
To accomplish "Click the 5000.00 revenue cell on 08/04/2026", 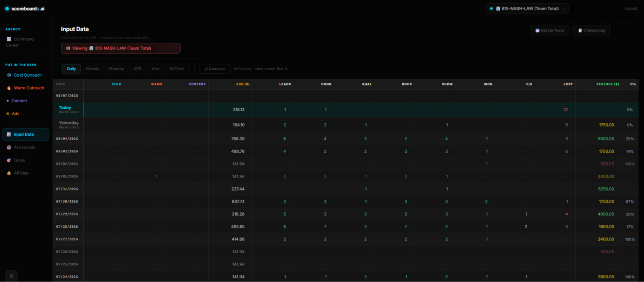I will (x=599, y=139).
